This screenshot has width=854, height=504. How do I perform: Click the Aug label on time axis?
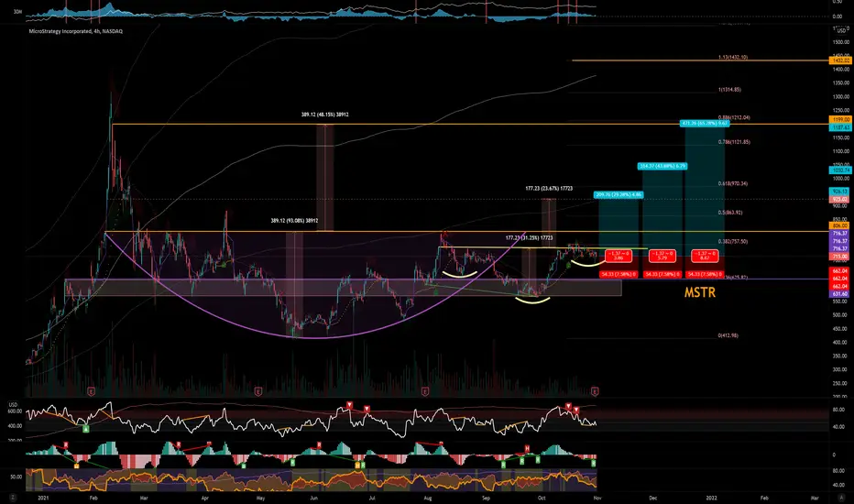click(x=428, y=498)
